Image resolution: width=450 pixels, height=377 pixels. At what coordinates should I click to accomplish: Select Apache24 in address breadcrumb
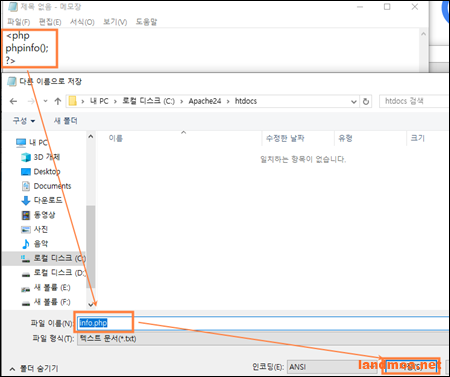(205, 101)
